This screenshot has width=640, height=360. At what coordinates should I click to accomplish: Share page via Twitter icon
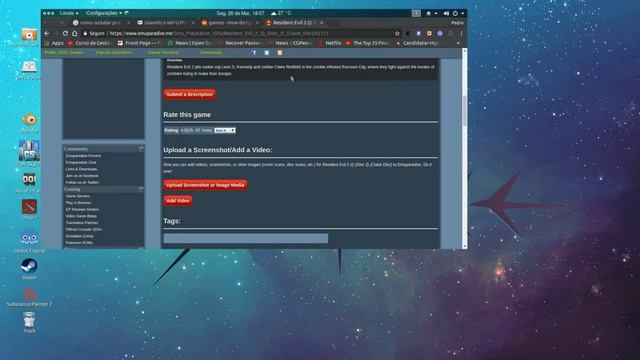click(267, 53)
